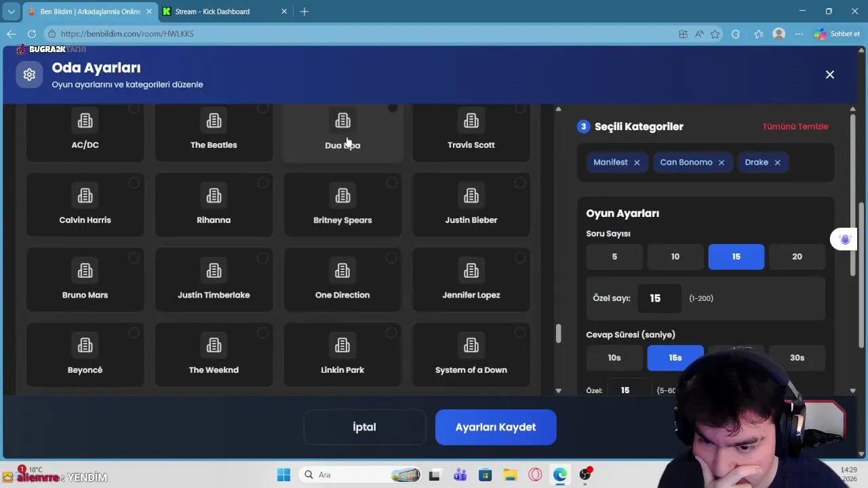
Task: Tick the Linkin Park selection circle
Action: 391,333
